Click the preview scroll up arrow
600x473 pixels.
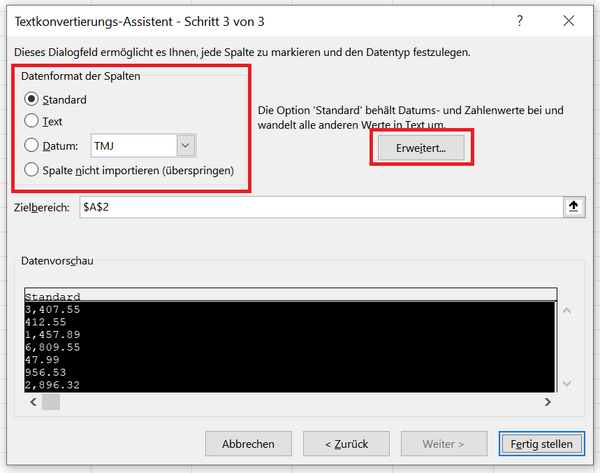coord(569,311)
